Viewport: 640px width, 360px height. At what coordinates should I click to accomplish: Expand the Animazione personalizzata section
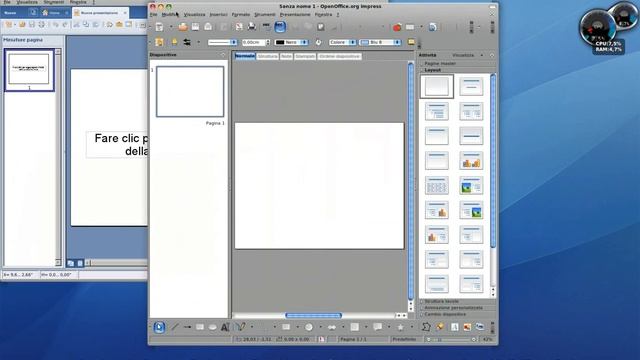click(x=458, y=308)
